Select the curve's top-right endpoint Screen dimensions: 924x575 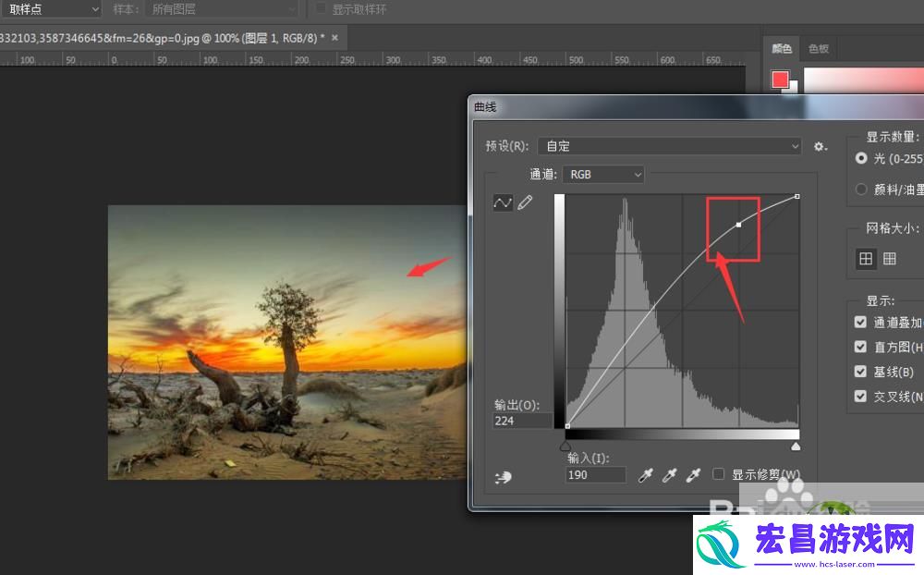797,196
